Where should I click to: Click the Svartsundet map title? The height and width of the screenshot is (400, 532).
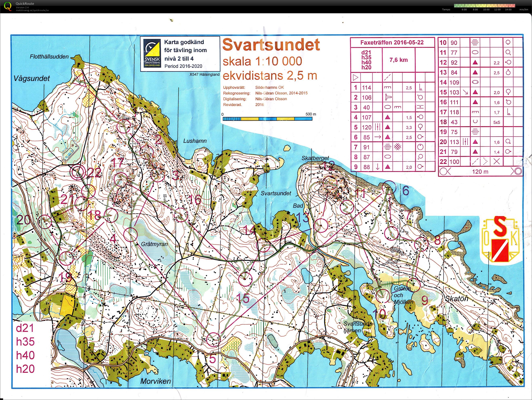point(271,45)
